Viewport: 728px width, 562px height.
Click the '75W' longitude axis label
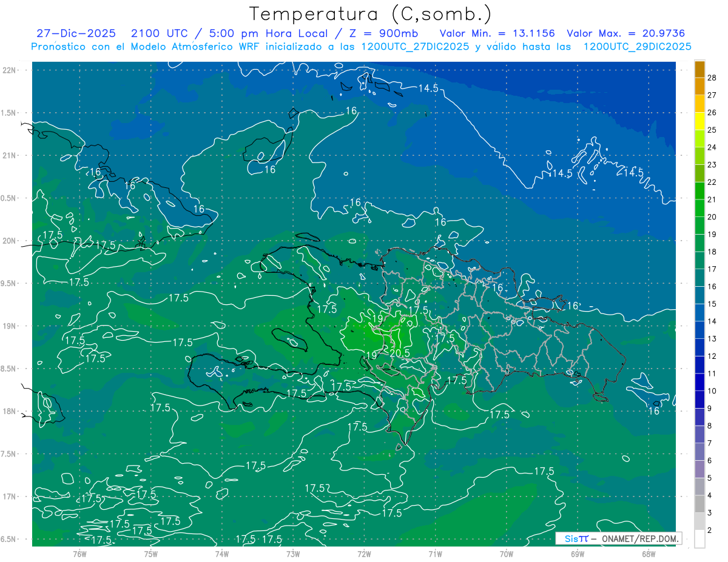coord(151,554)
